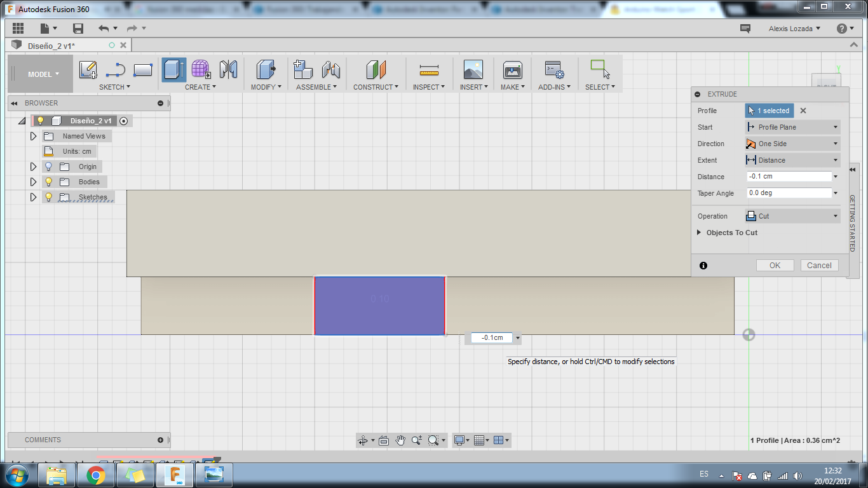868x488 pixels.
Task: Open the comments speech bubble in the top bar
Action: [745, 29]
